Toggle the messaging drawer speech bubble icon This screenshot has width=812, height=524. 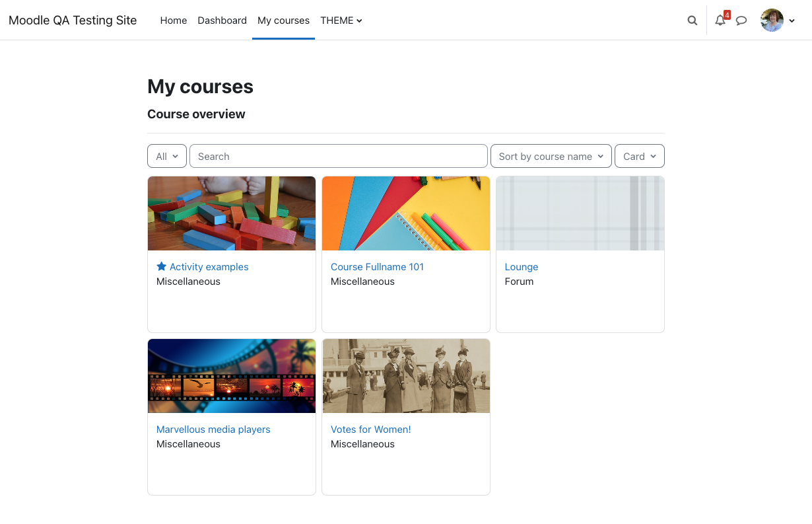741,20
